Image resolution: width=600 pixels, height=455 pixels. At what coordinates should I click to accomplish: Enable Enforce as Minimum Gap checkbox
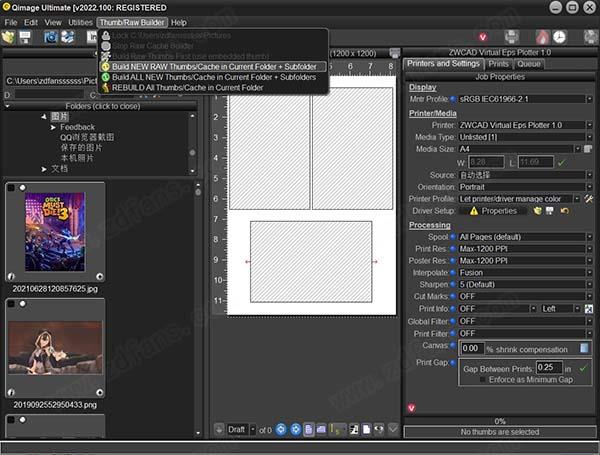(x=483, y=380)
